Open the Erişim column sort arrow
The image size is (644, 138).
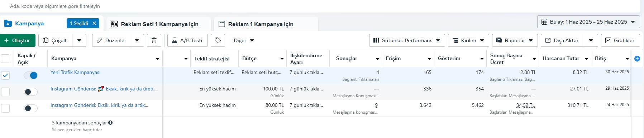[x=429, y=59]
